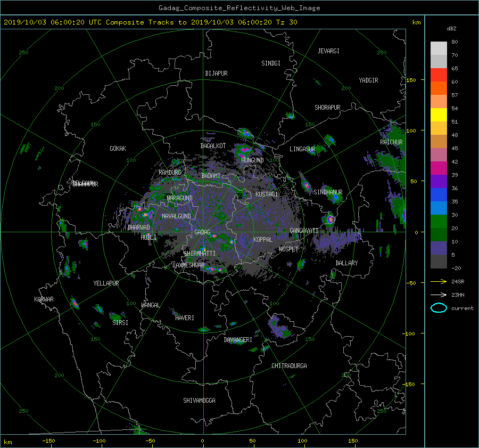Click the JEVARGI city label
The image size is (479, 448).
328,51
